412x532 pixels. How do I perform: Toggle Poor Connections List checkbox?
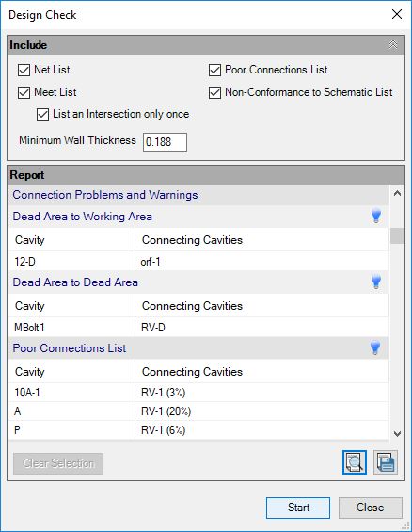click(214, 71)
